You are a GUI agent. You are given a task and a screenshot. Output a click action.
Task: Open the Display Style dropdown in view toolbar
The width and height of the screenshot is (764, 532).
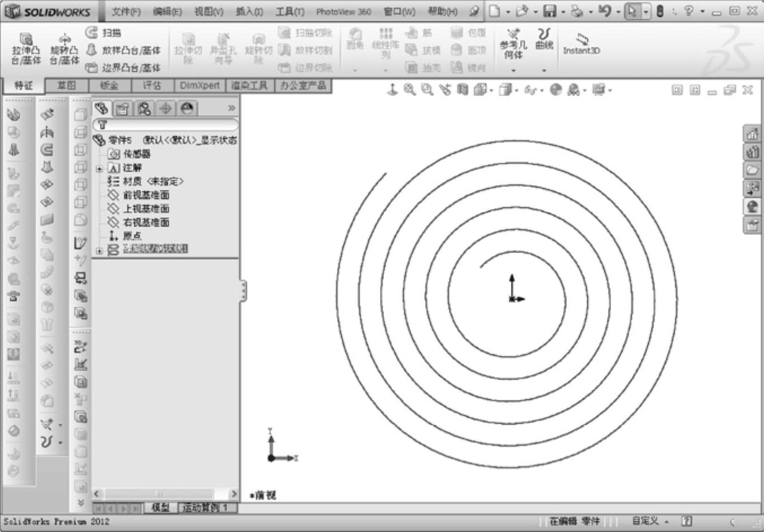516,90
